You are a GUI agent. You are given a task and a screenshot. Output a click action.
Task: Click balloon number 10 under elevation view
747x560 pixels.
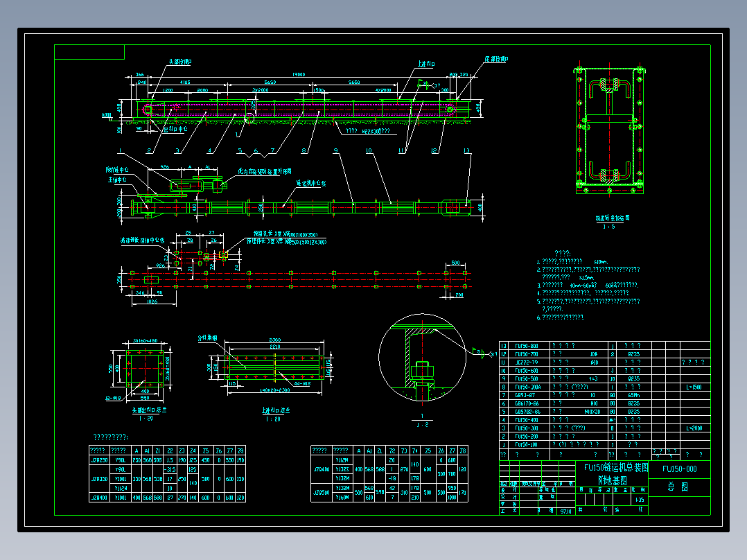point(369,150)
